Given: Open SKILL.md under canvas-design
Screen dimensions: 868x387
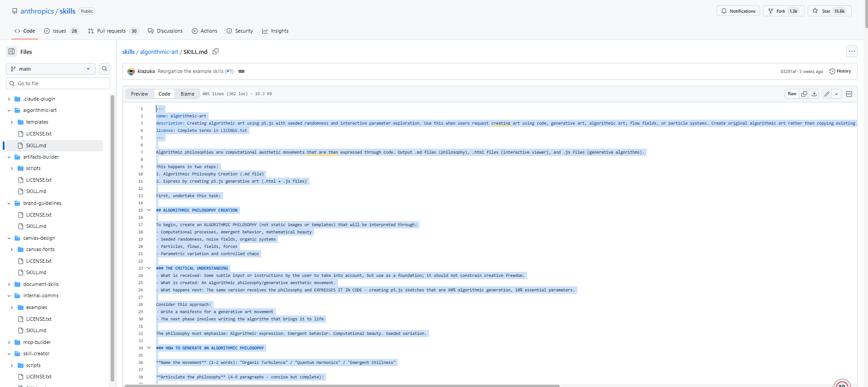Looking at the screenshot, I should [x=36, y=272].
